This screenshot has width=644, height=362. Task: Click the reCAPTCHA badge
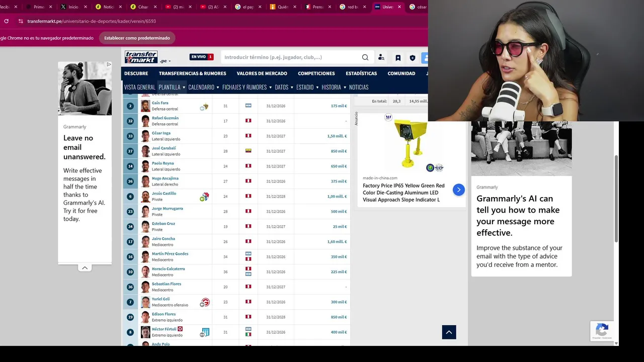coord(602,331)
